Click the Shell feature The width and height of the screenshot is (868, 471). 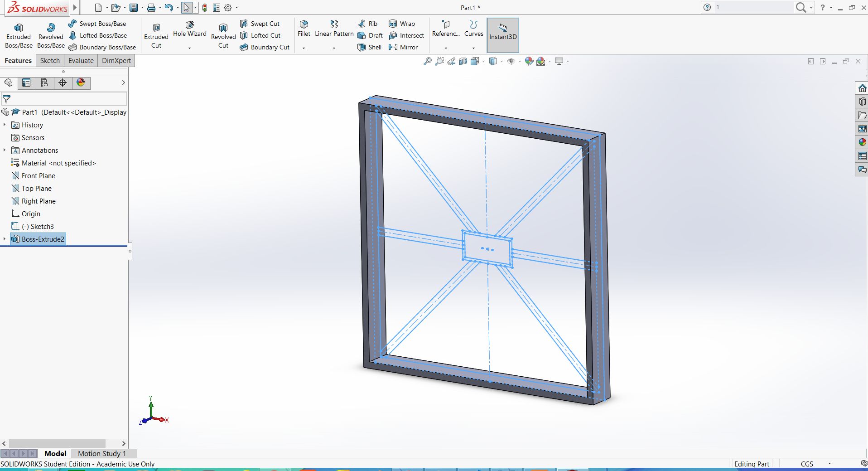[370, 47]
